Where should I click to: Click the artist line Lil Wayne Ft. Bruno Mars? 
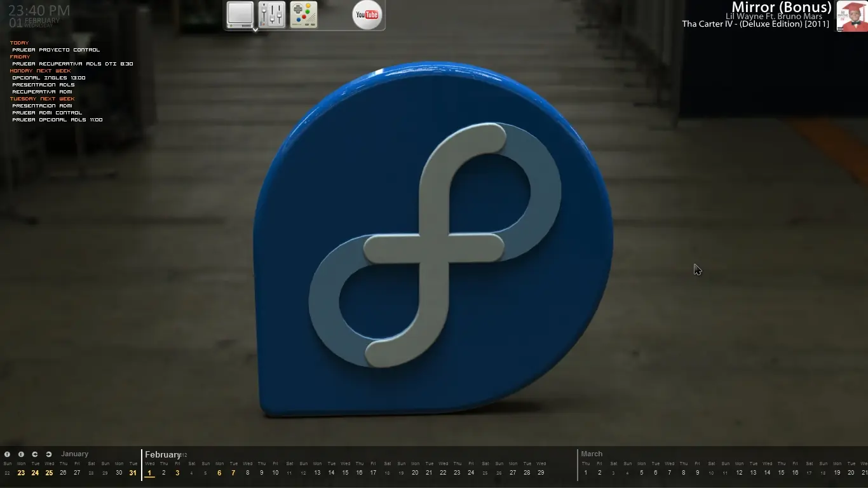[774, 17]
